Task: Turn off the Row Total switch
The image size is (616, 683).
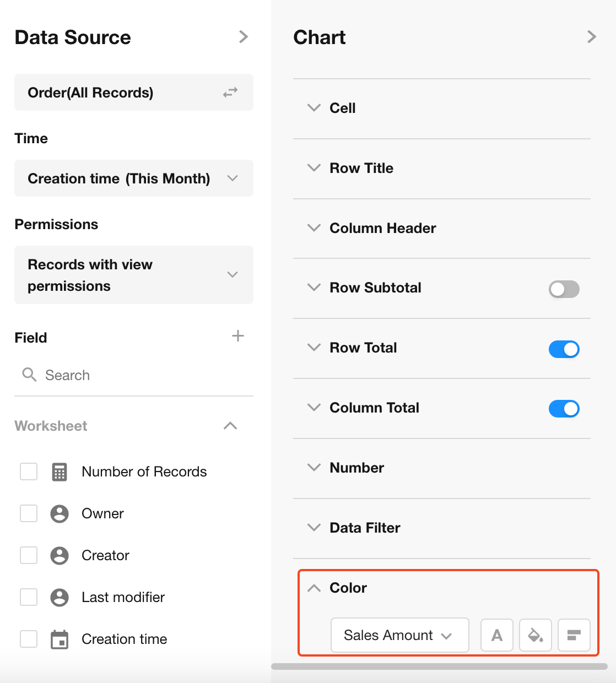Action: click(564, 349)
